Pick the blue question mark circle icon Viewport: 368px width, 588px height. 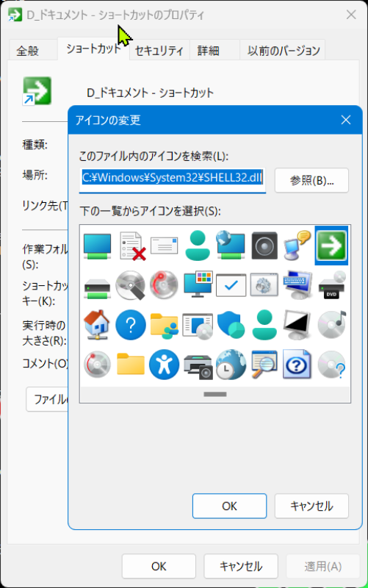pos(131,325)
